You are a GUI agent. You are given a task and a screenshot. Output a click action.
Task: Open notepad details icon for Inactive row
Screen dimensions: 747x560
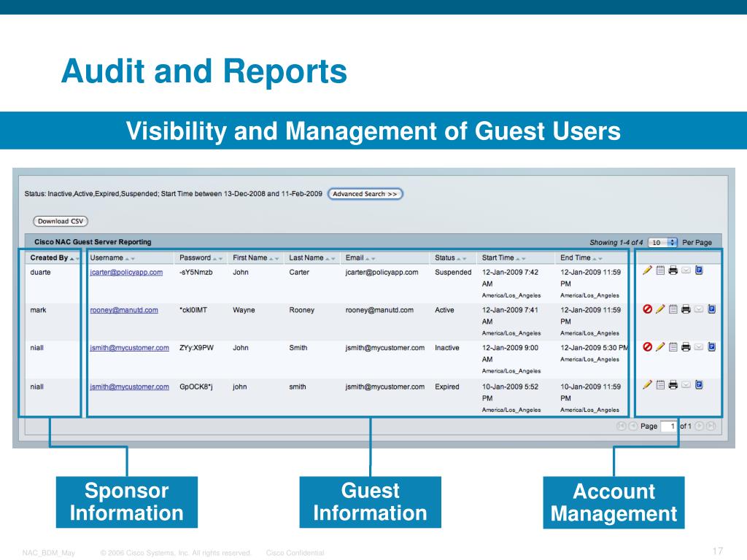tap(673, 346)
